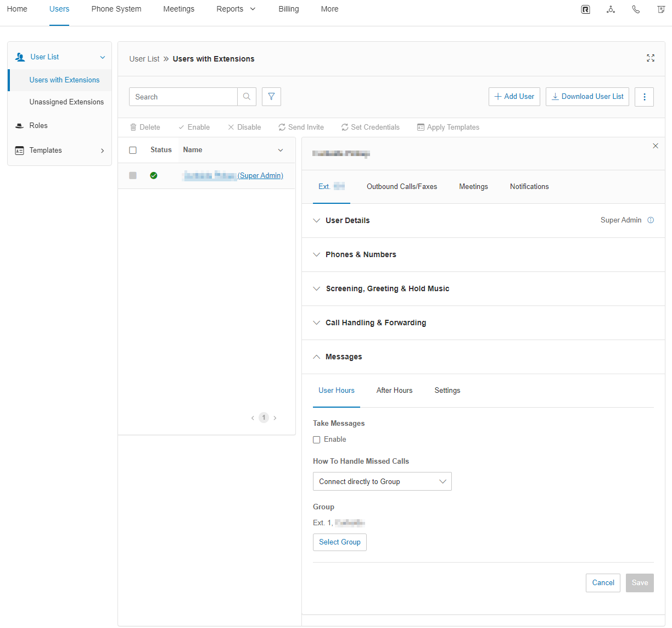Select all users header checkbox
This screenshot has height=628, width=672.
(133, 150)
